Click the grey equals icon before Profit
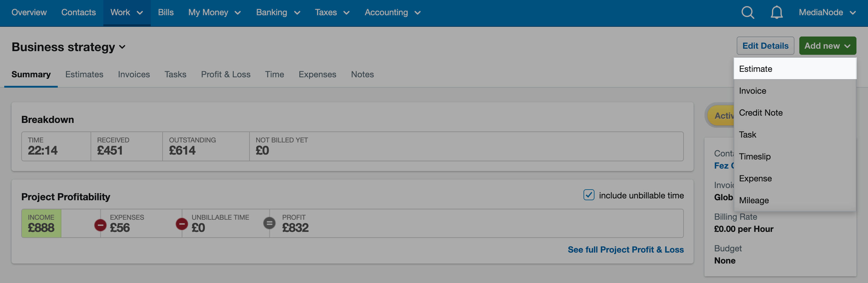Image resolution: width=868 pixels, height=283 pixels. (x=269, y=223)
